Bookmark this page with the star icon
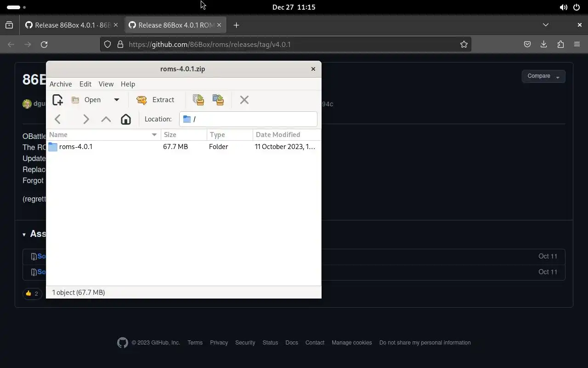Image resolution: width=588 pixels, height=368 pixels. point(464,45)
